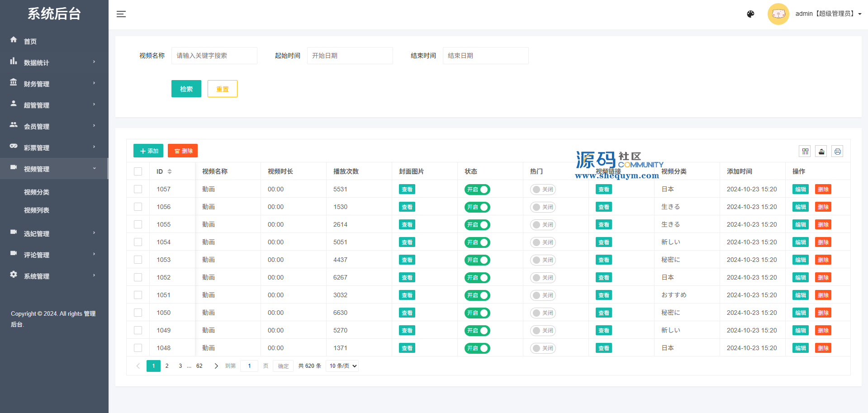868x413 pixels.
Task: Click the 检索 search button
Action: (x=186, y=89)
